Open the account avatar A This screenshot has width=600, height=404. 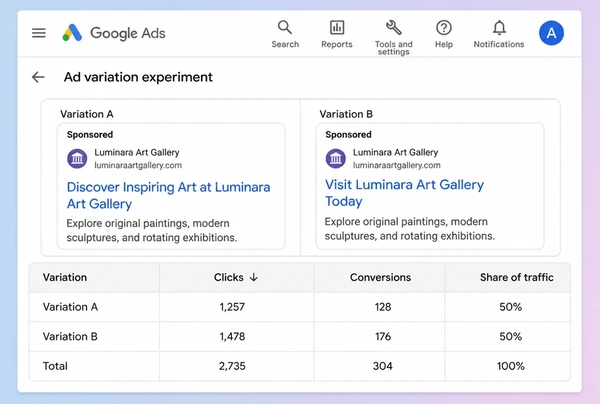551,33
